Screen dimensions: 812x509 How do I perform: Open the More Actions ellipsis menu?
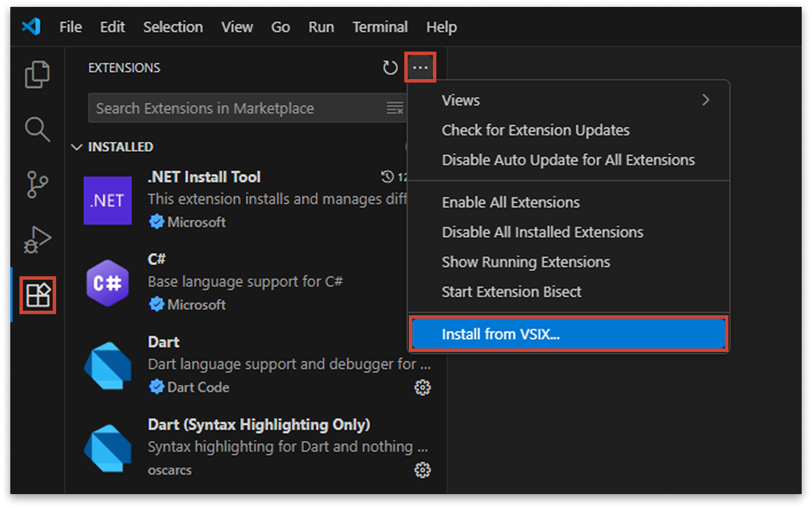420,67
